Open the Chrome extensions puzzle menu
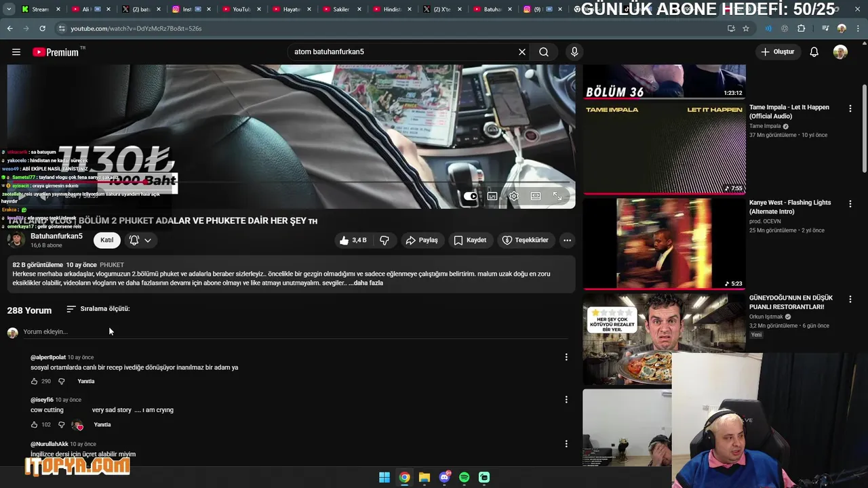Screen dimensions: 868x488 (802, 28)
